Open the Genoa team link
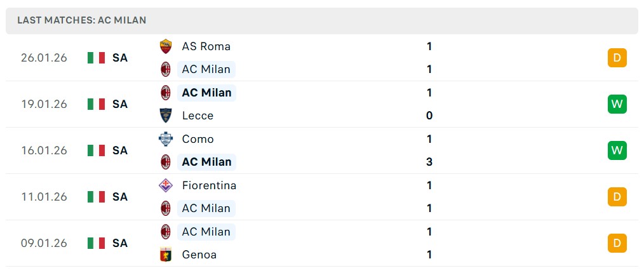This screenshot has height=273, width=644. (x=199, y=255)
